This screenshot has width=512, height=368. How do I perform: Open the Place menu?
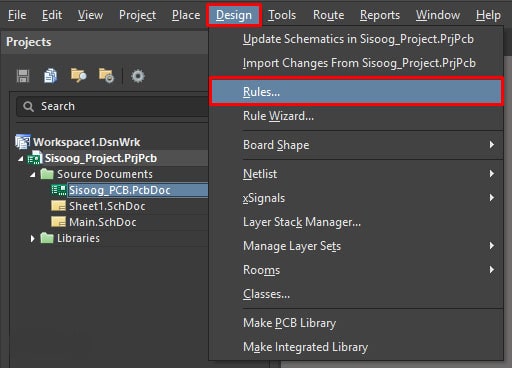(x=186, y=15)
